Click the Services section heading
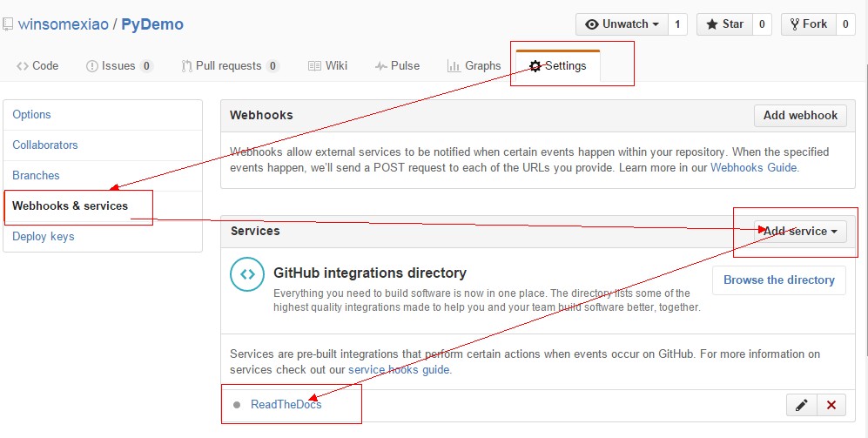 point(254,231)
